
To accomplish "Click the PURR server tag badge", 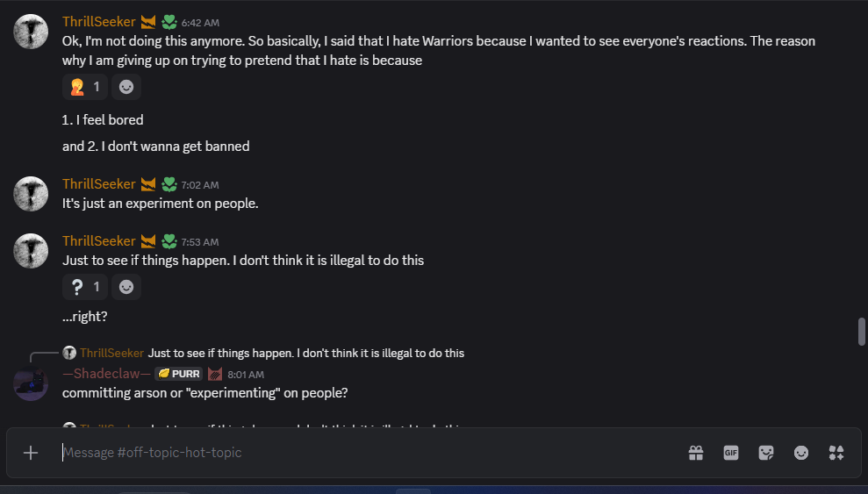I will (x=179, y=374).
